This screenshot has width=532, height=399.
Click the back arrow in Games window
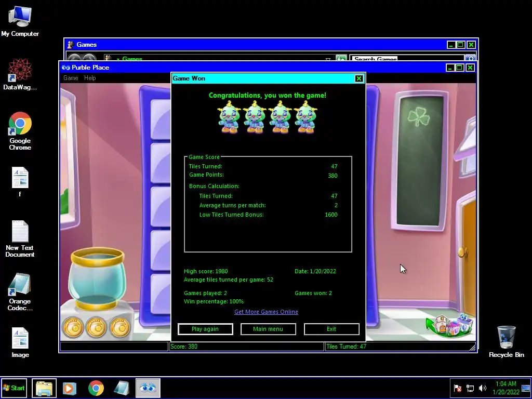point(74,58)
